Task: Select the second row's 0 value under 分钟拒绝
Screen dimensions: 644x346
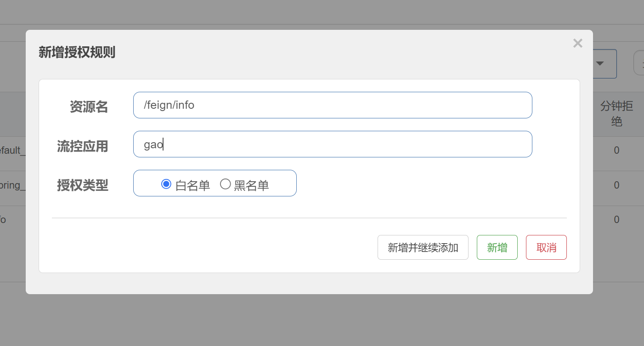Action: tap(616, 185)
